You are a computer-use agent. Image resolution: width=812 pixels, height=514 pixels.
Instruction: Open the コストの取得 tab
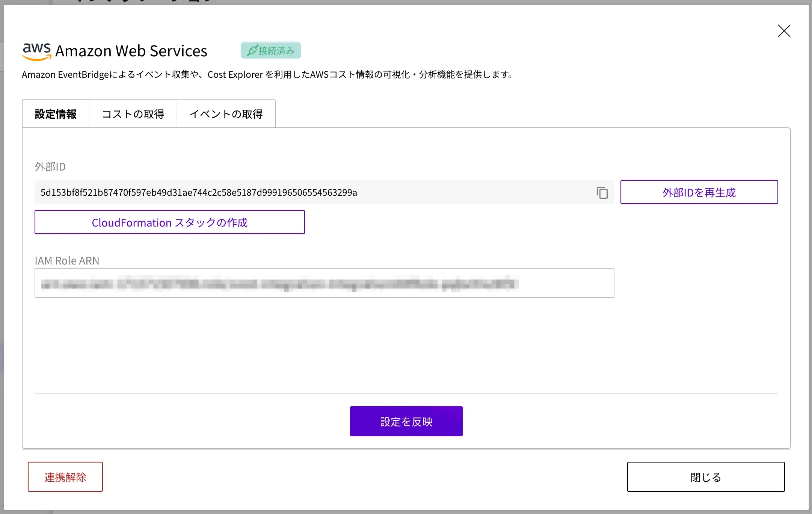pyautogui.click(x=133, y=114)
